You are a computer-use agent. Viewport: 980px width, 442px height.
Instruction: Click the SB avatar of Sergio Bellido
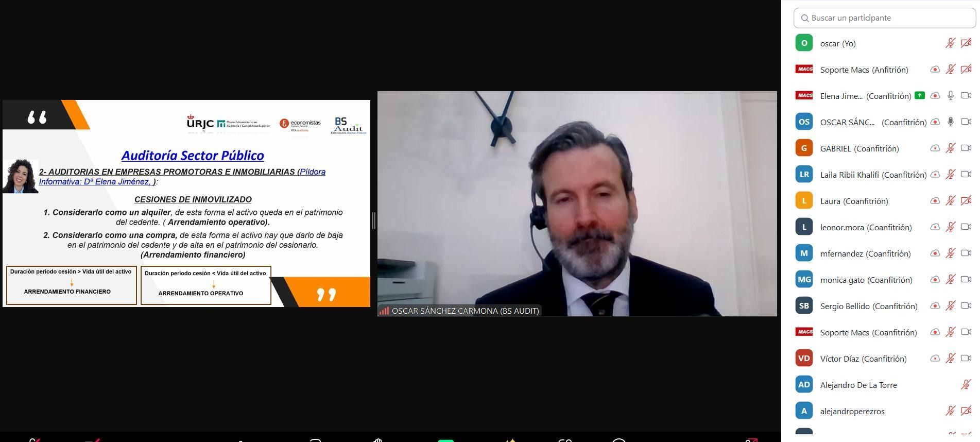[804, 305]
